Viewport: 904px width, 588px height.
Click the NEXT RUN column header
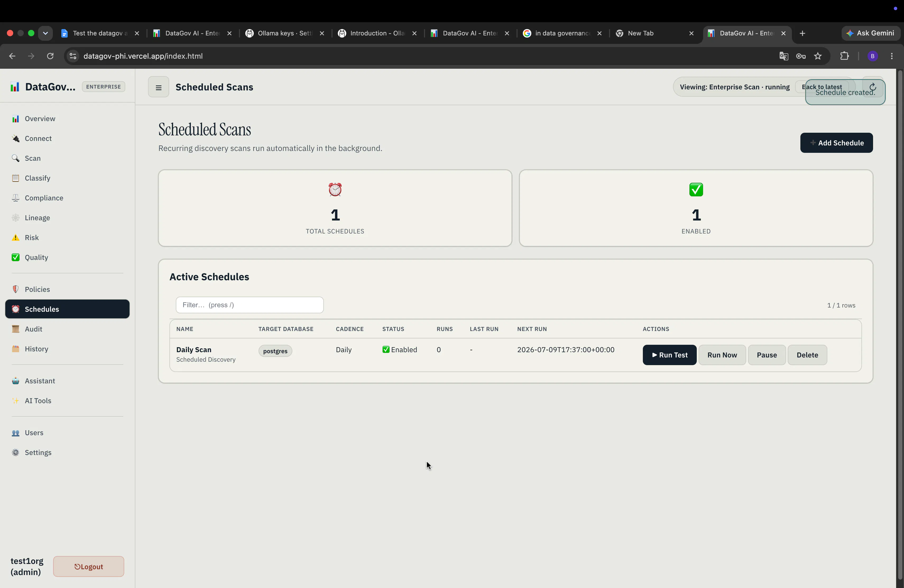click(x=532, y=329)
